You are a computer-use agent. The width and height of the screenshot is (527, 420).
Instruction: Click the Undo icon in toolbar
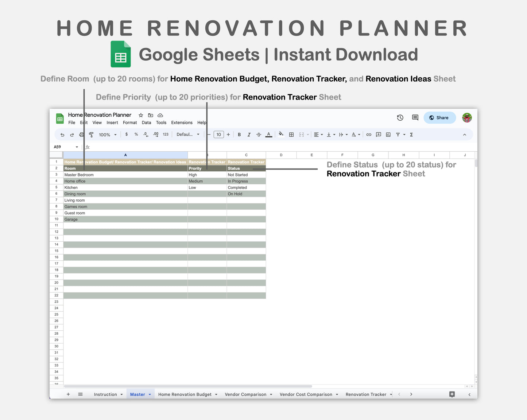(x=62, y=135)
